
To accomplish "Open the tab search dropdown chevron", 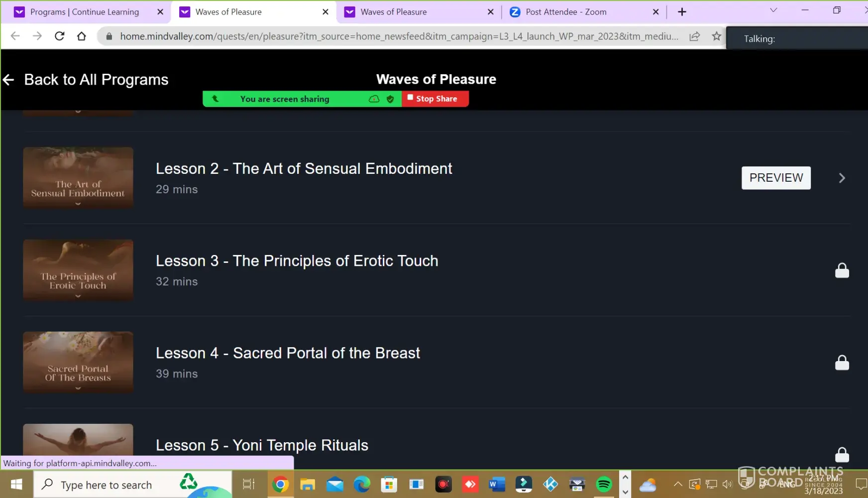I will coord(773,10).
